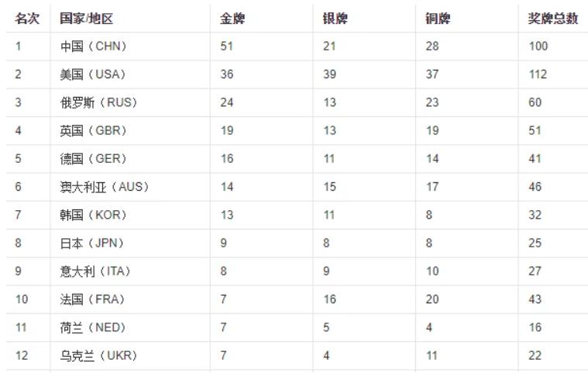This screenshot has height=373, width=588.
Task: Click the 澳大利亚（AUS）country cell
Action: (105, 187)
